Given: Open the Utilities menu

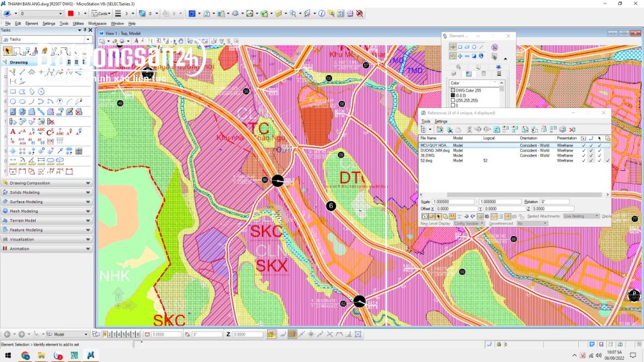Looking at the screenshot, I should (78, 24).
